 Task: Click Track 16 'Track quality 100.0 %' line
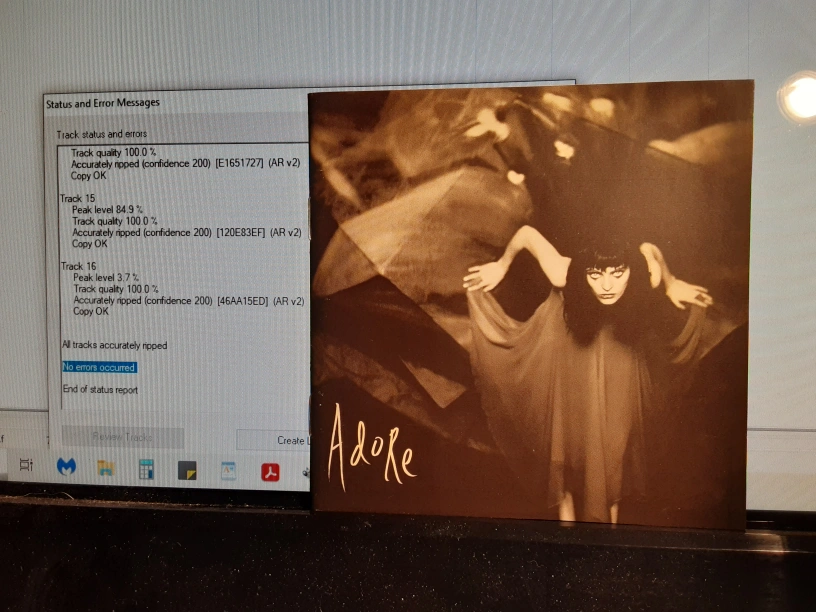pyautogui.click(x=116, y=289)
